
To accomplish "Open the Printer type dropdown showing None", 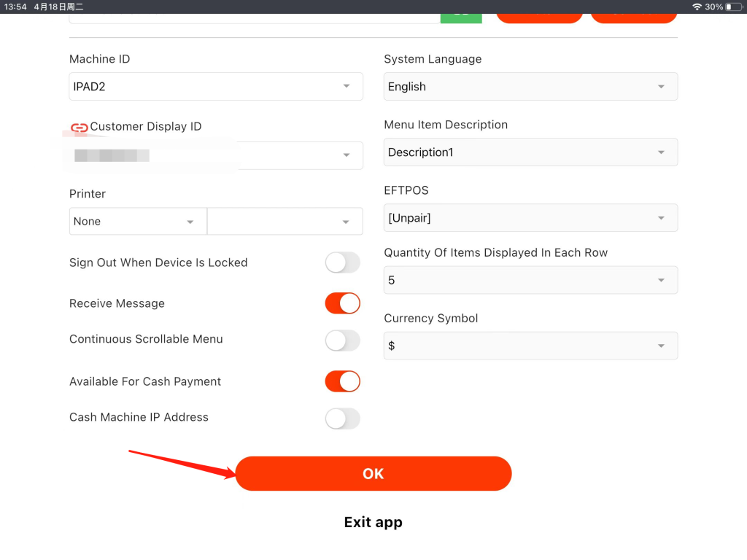I will [138, 222].
